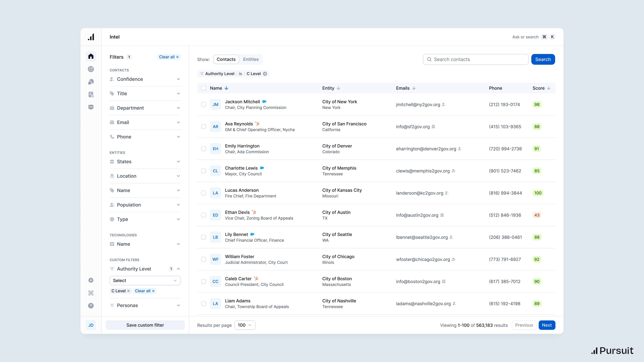Go to Next page of results

547,325
